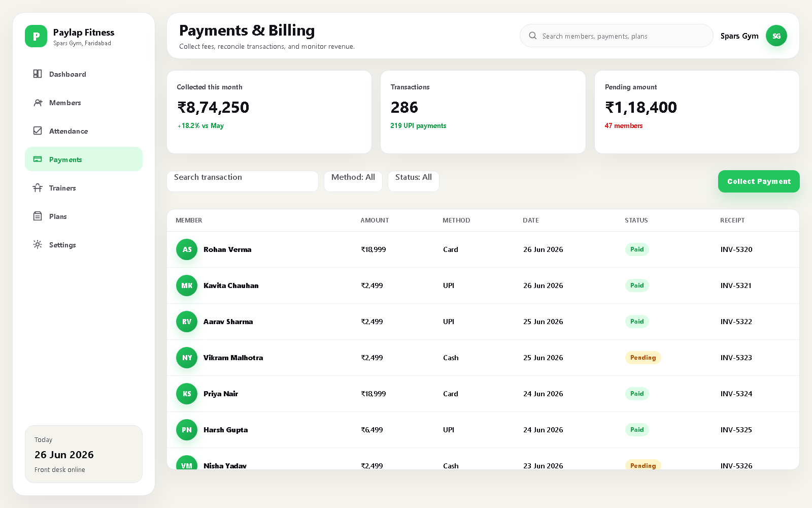The height and width of the screenshot is (508, 812).
Task: Click the Members people icon
Action: (x=38, y=102)
